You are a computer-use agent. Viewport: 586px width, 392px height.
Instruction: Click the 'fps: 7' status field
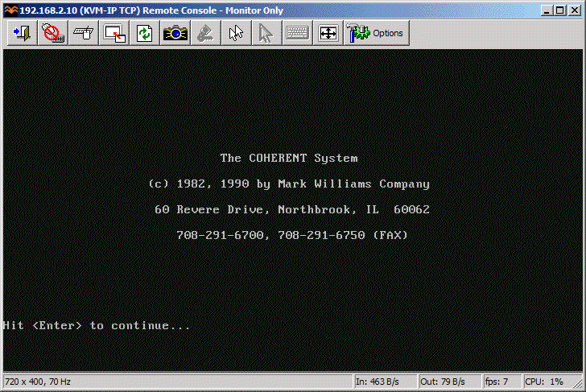coord(501,382)
